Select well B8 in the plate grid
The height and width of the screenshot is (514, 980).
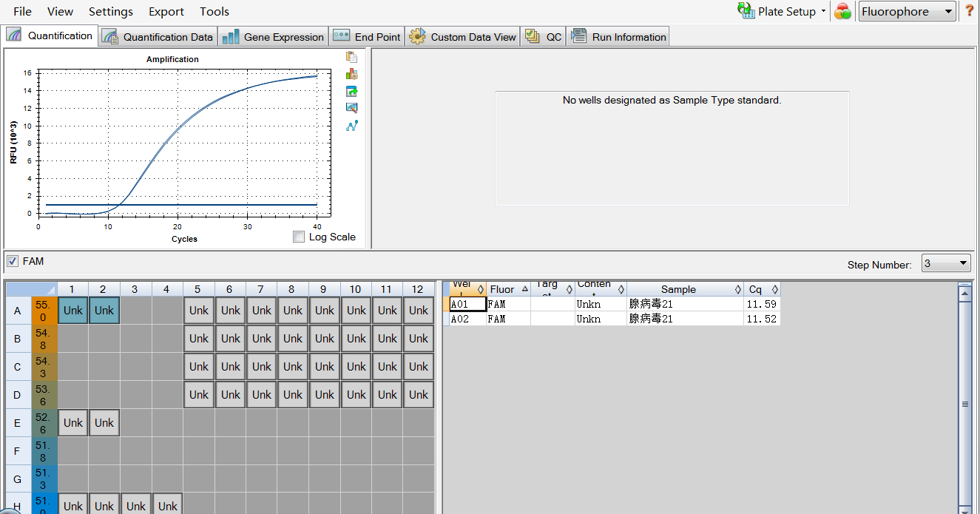(x=293, y=339)
